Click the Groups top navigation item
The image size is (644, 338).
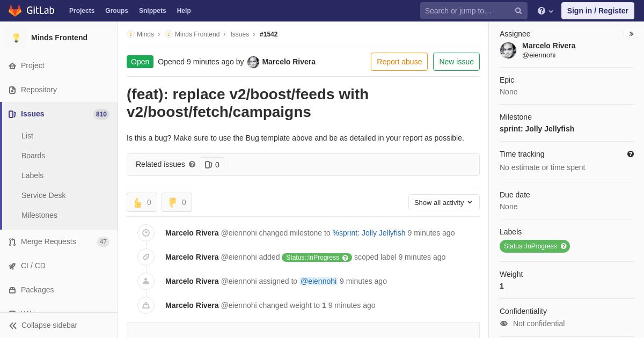pos(116,11)
